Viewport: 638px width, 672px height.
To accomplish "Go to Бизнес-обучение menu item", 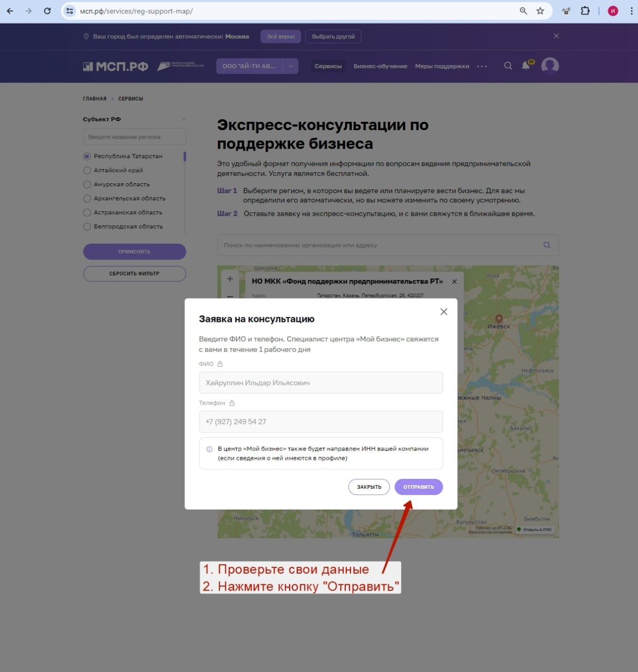I will point(380,66).
